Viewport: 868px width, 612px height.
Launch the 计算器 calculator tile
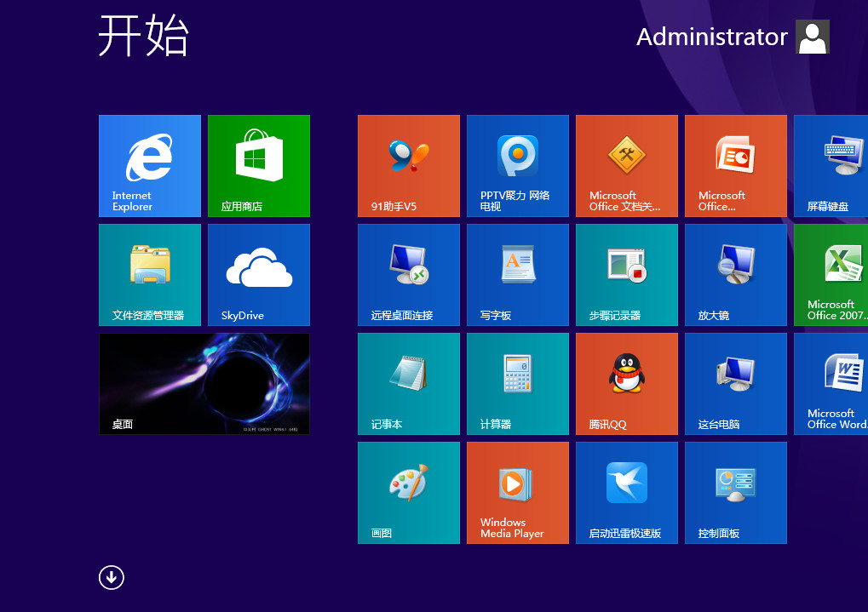pyautogui.click(x=518, y=384)
